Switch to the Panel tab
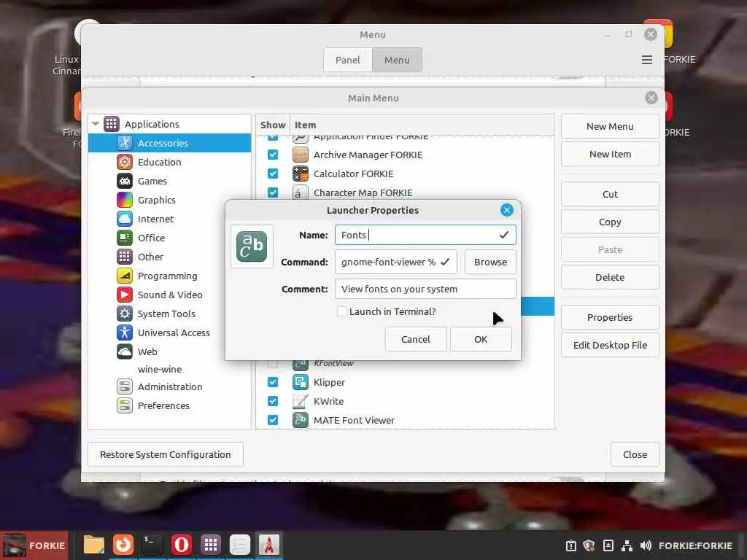 (x=348, y=60)
